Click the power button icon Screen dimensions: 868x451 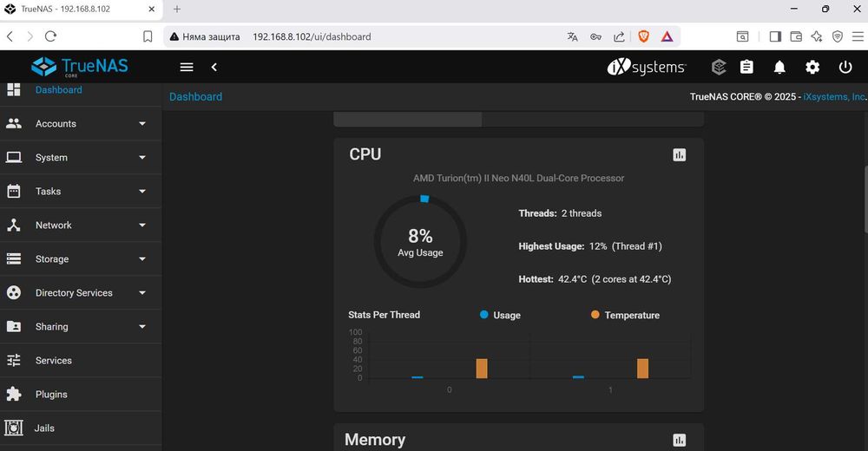click(845, 67)
